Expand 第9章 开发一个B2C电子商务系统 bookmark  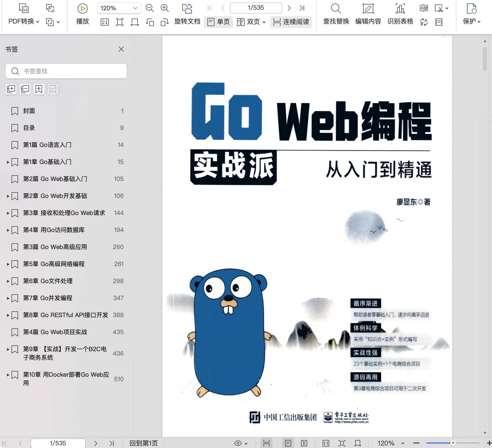coord(8,349)
